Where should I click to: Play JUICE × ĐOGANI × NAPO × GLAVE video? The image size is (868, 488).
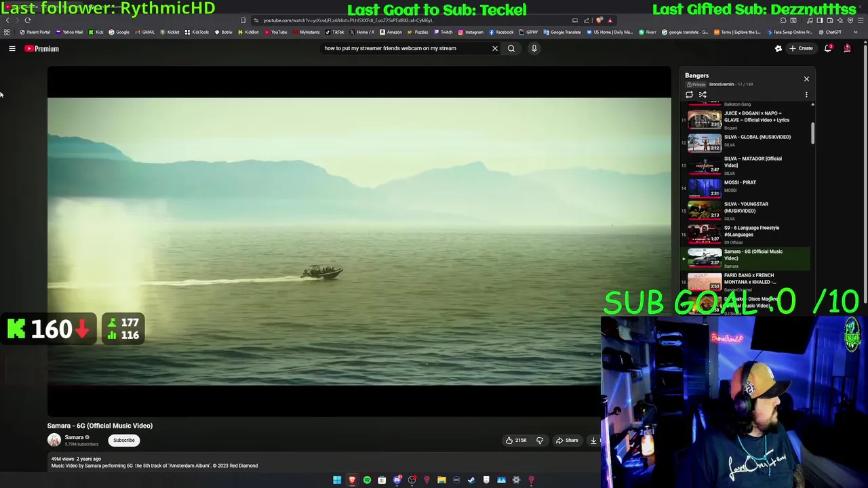point(746,119)
